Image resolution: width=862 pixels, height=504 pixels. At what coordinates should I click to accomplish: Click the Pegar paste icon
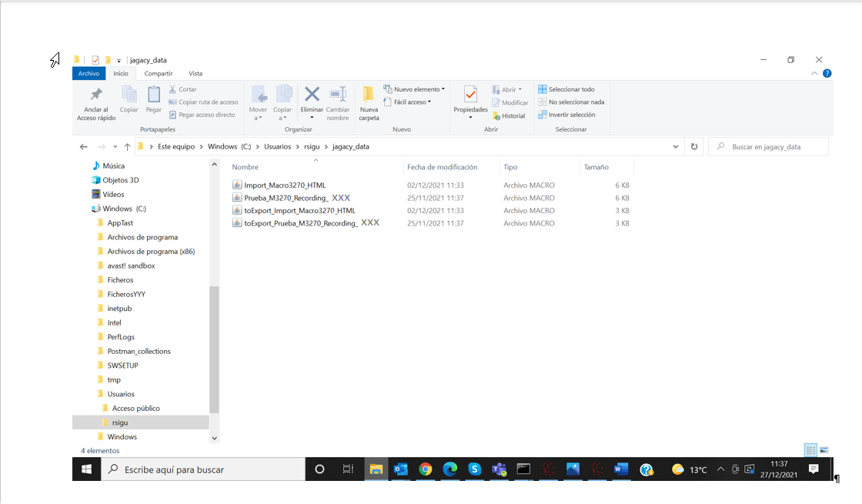point(154,95)
